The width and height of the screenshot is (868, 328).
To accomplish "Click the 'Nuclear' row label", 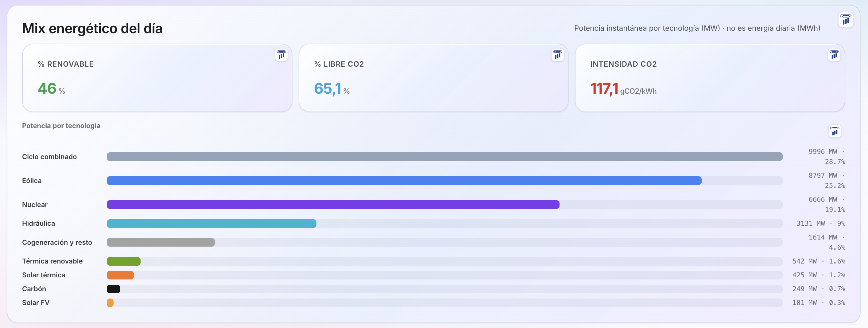I will [x=35, y=205].
